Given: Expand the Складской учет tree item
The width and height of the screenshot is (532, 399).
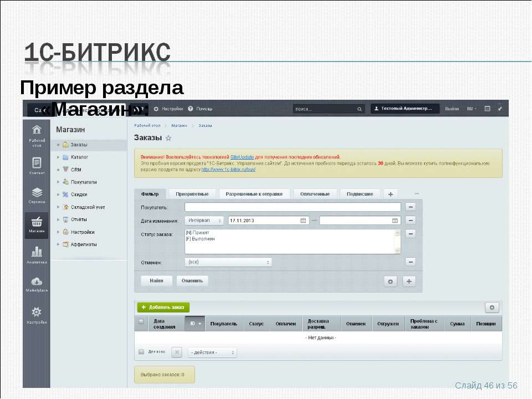Looking at the screenshot, I should click(58, 207).
